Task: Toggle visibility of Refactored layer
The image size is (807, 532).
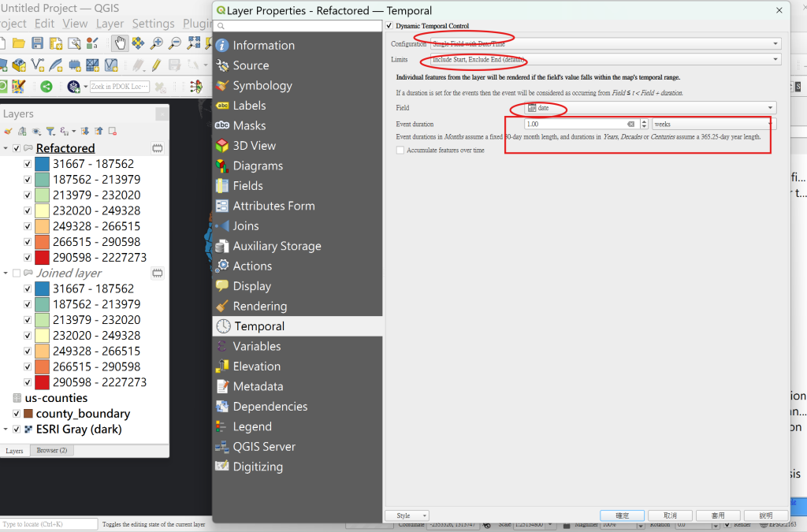Action: (x=17, y=148)
